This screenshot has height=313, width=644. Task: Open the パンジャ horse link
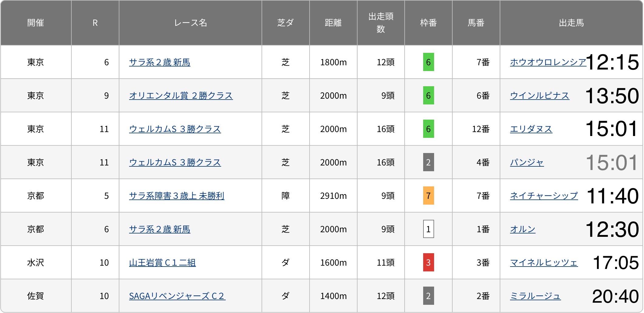526,162
